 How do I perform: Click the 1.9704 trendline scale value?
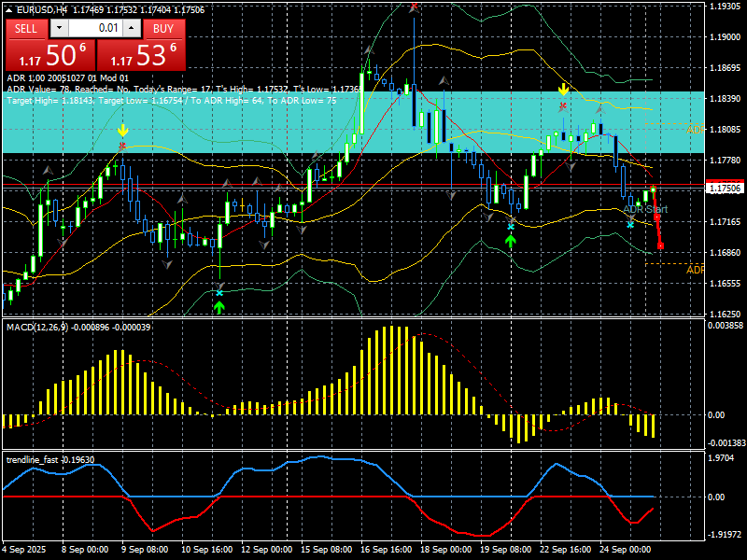(721, 458)
